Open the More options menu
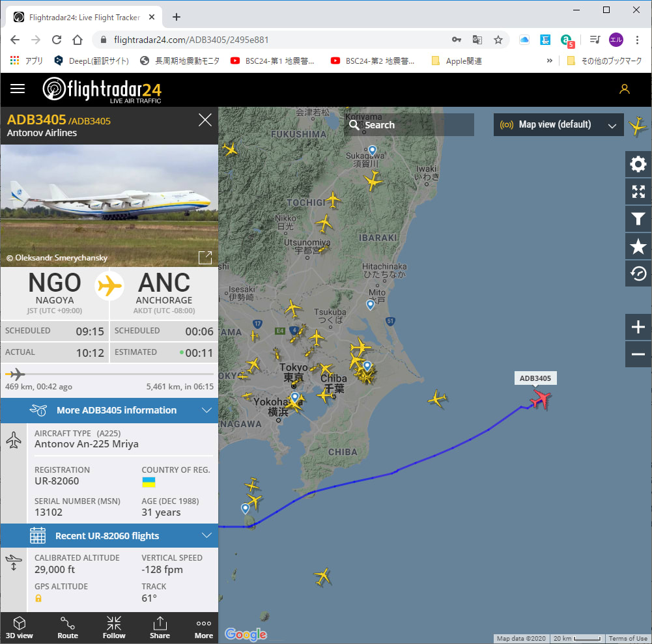 click(x=204, y=627)
